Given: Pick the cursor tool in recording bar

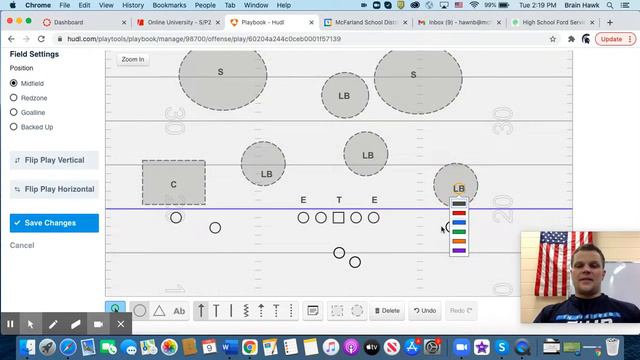Looking at the screenshot, I should click(x=30, y=324).
